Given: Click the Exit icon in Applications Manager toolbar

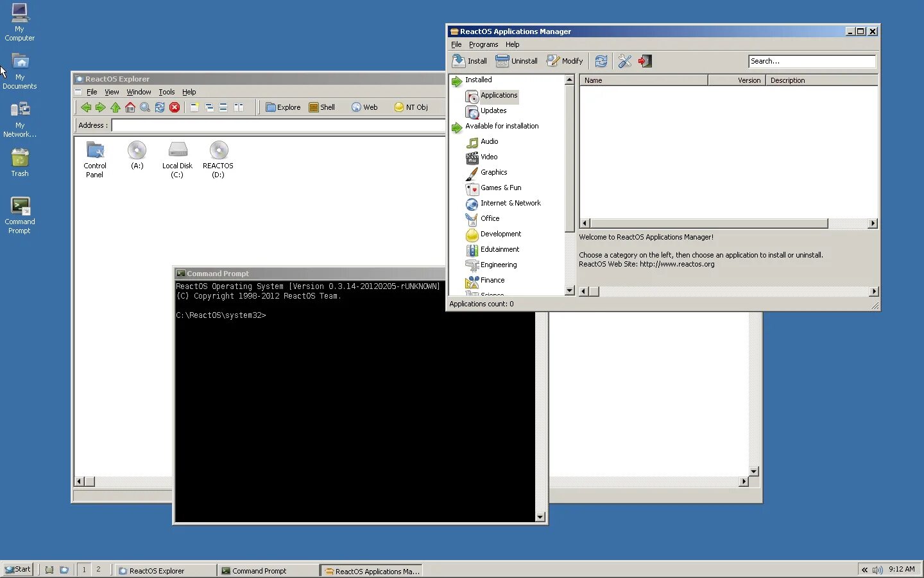Looking at the screenshot, I should pyautogui.click(x=645, y=61).
